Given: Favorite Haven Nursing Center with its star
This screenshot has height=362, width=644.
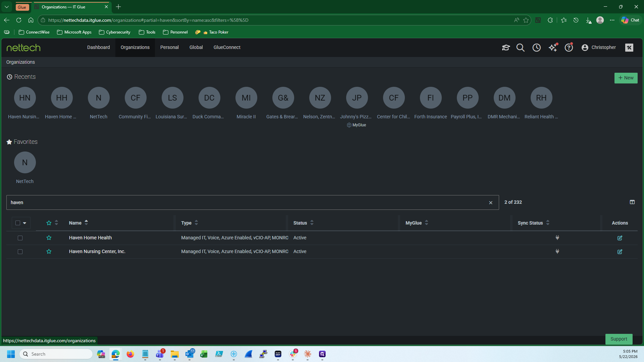Looking at the screenshot, I should 49,251.
